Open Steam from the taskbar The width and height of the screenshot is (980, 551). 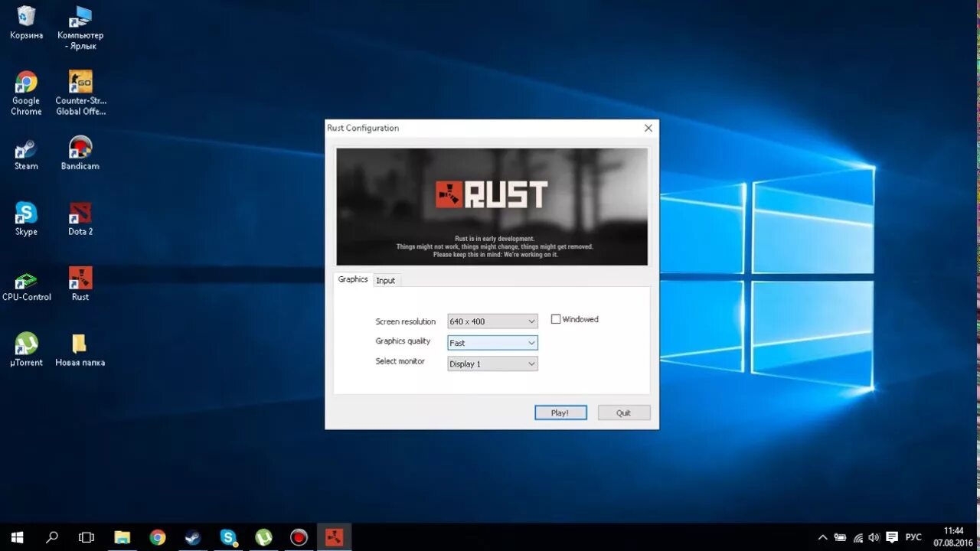193,537
